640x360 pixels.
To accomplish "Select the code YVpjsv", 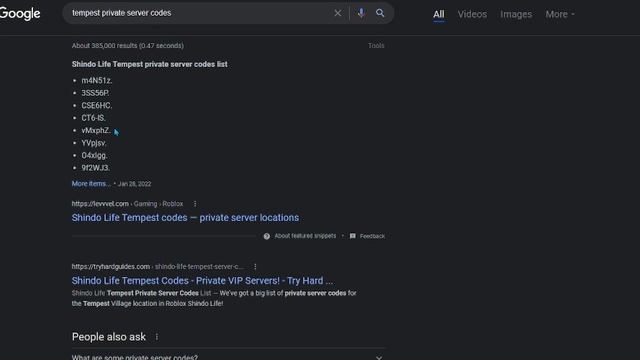I will [x=94, y=143].
